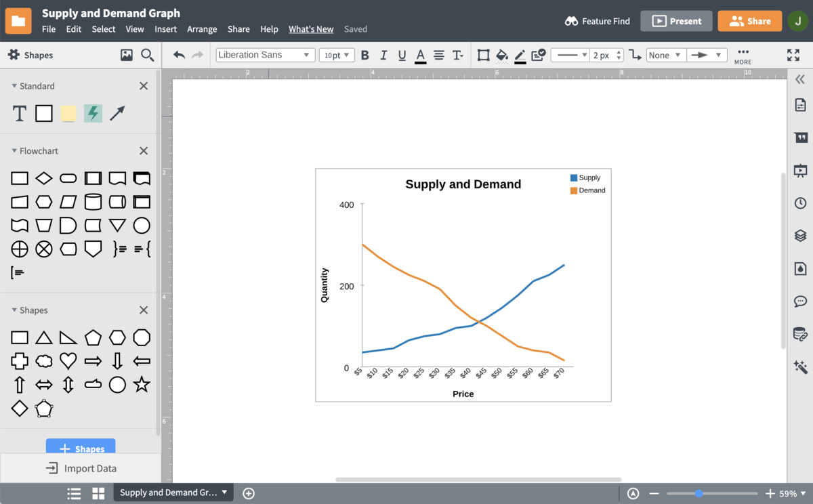Open the image insert icon in Shapes panel

click(x=127, y=55)
